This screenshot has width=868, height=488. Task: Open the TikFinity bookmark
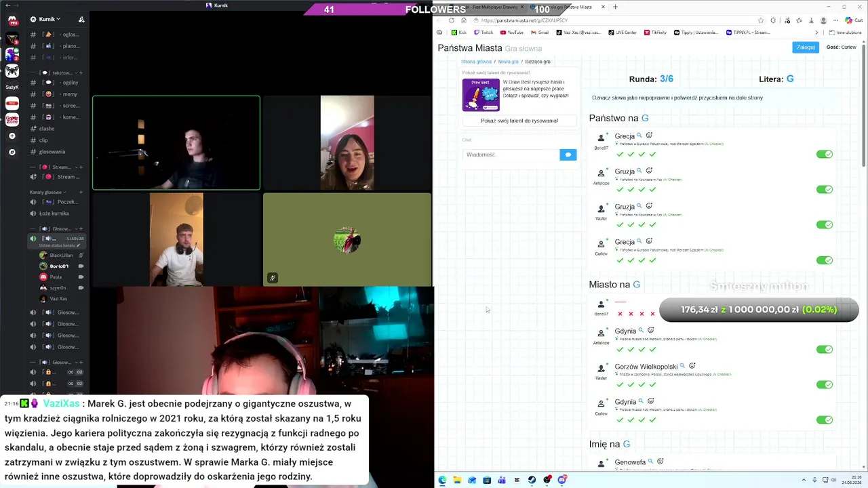click(x=655, y=32)
